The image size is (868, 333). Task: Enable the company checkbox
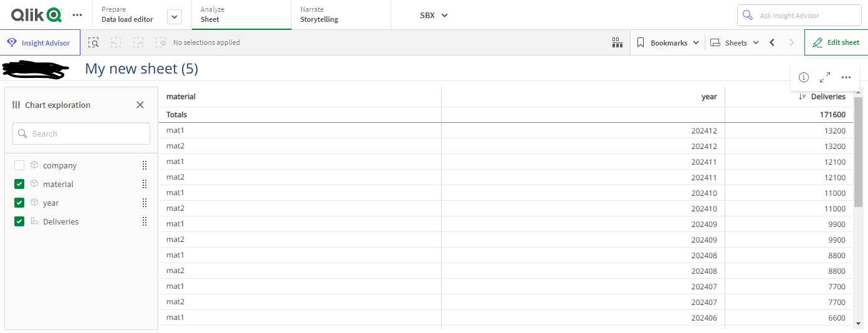[x=19, y=165]
